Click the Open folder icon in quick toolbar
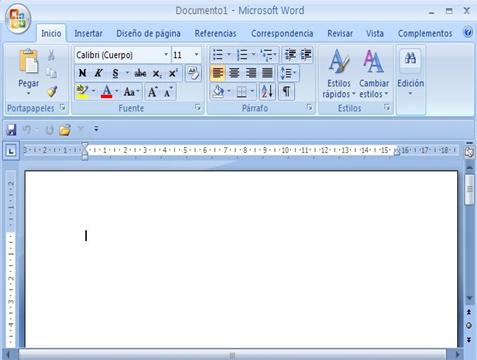 click(x=65, y=130)
